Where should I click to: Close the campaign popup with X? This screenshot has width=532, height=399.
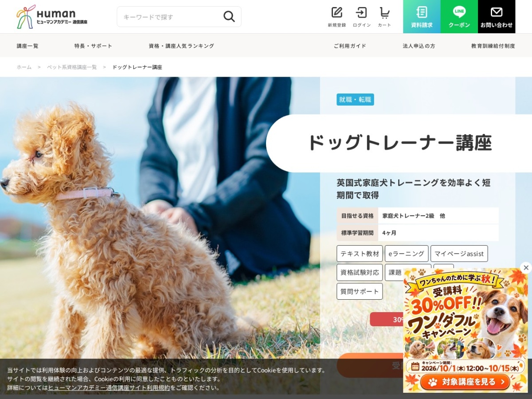point(526,267)
